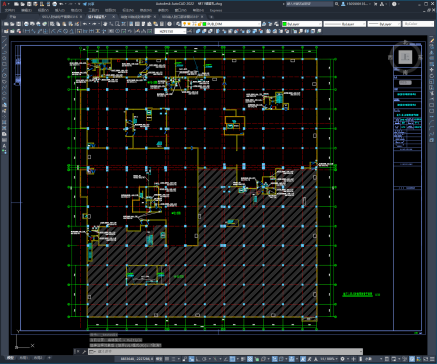Click the Continue dimension tool

pos(91,31)
